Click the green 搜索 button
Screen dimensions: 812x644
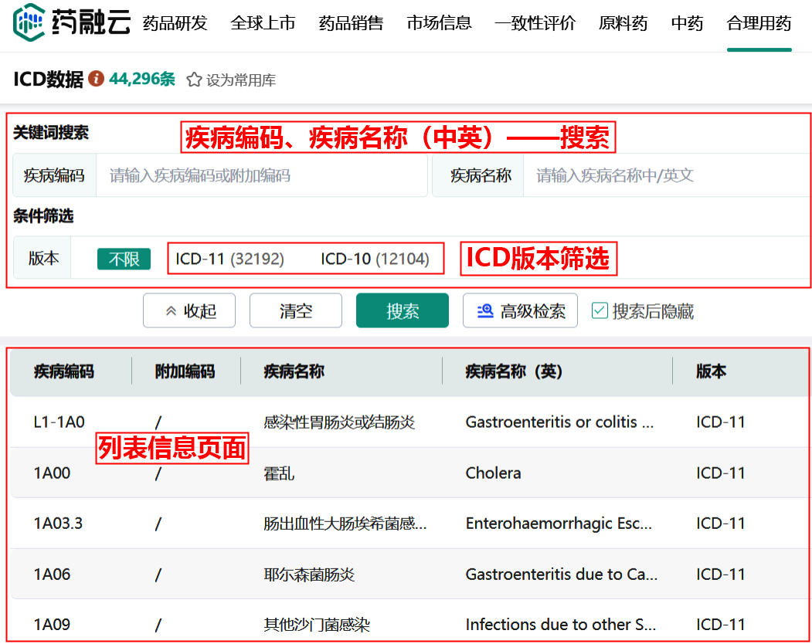402,310
